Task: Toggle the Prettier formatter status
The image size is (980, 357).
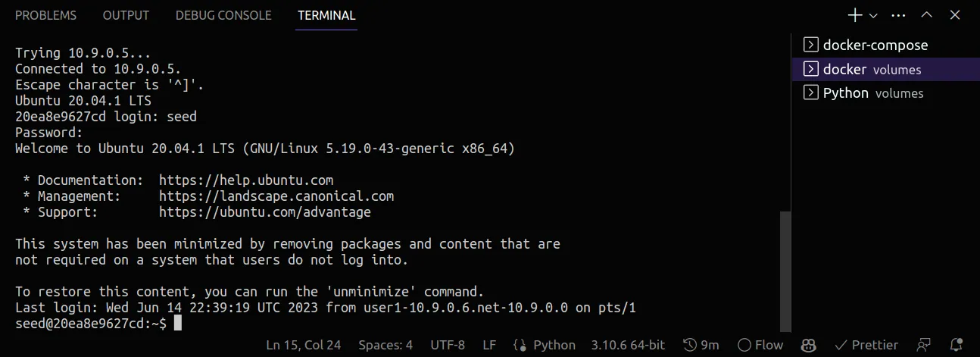Action: click(866, 346)
